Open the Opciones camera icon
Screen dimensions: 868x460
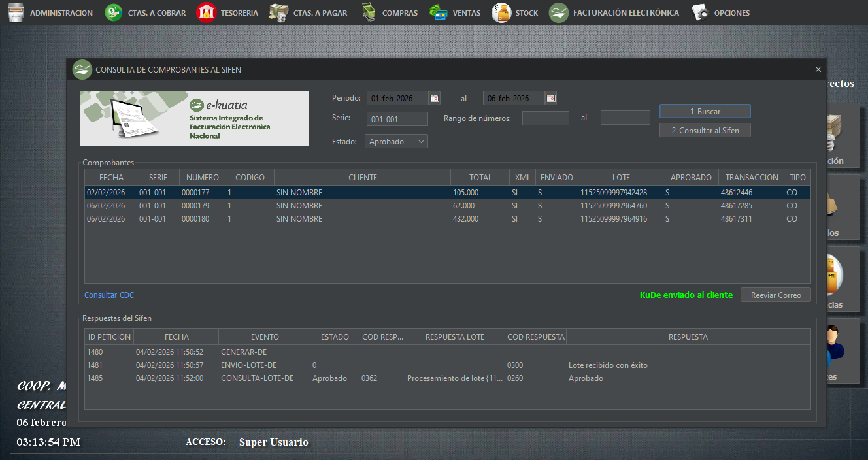coord(700,12)
